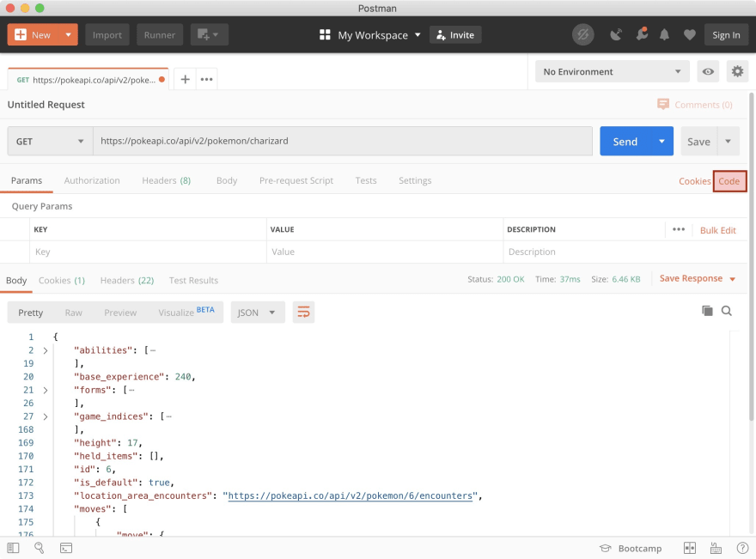Viewport: 756px width, 559px height.
Task: Open the Code snippet link
Action: coord(729,181)
